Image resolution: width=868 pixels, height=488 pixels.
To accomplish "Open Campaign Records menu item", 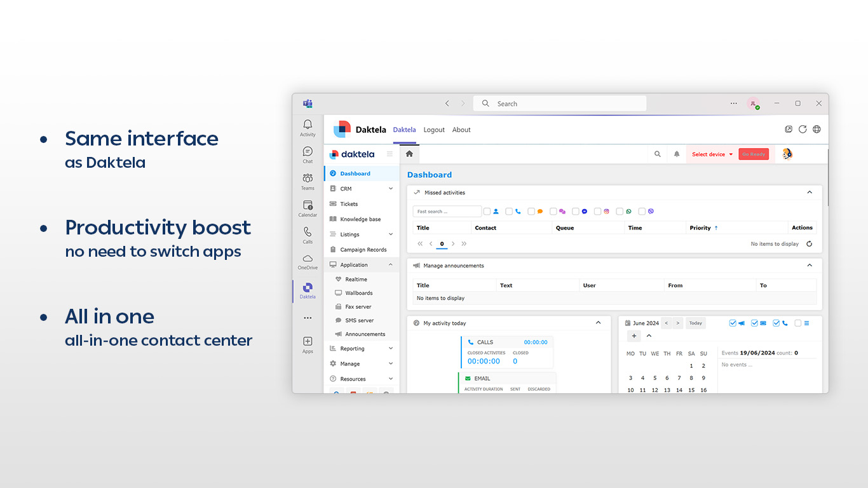I will pos(362,250).
